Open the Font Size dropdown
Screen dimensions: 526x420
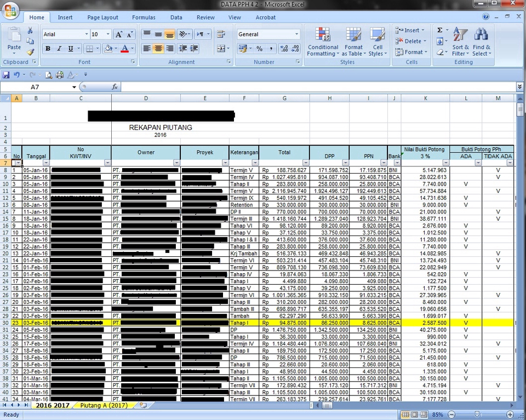(x=108, y=34)
